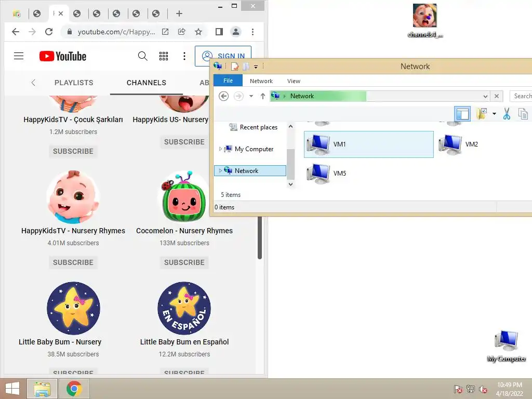Go back in the Network Explorer window
The image size is (532, 399).
223,96
